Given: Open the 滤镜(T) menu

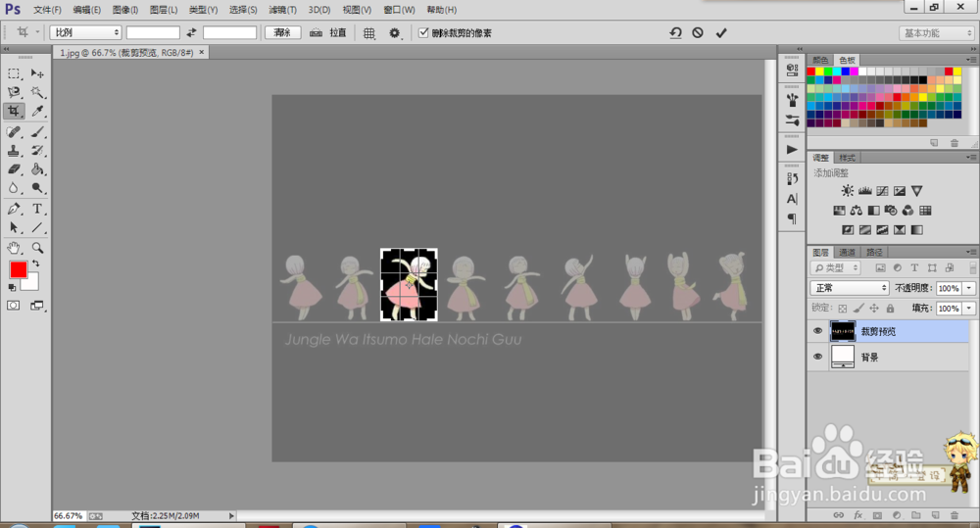Looking at the screenshot, I should click(282, 10).
